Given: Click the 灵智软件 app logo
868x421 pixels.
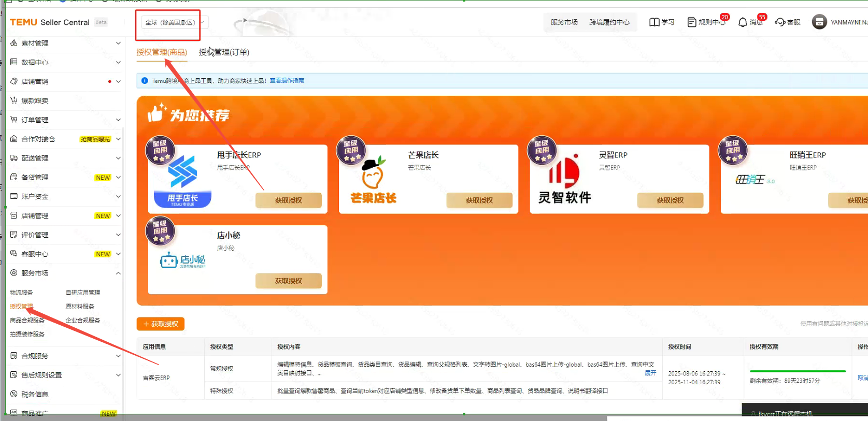Looking at the screenshot, I should click(x=564, y=180).
